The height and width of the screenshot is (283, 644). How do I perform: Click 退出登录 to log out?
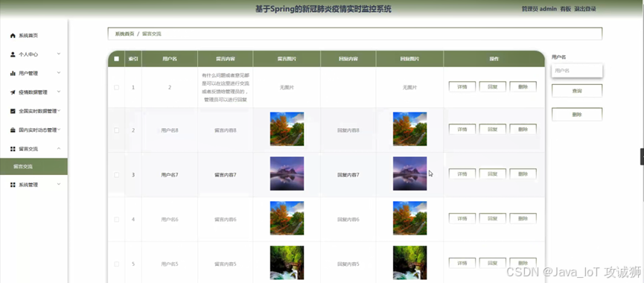pyautogui.click(x=585, y=9)
